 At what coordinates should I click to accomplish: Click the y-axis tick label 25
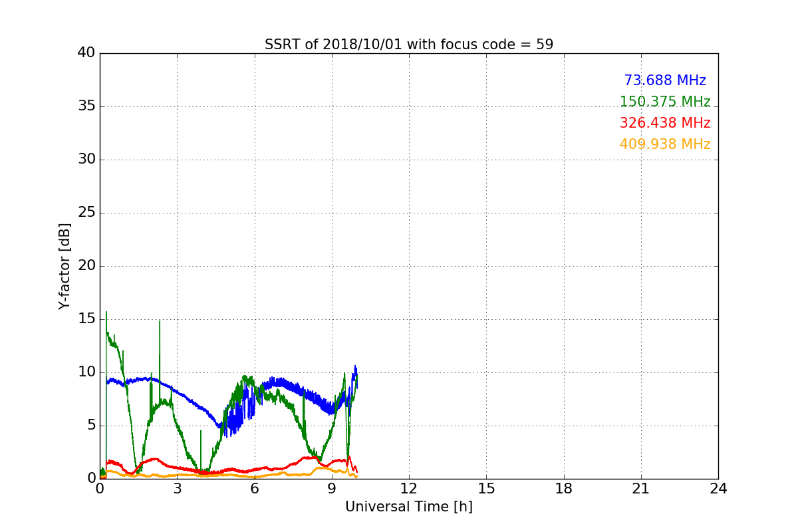coord(86,213)
